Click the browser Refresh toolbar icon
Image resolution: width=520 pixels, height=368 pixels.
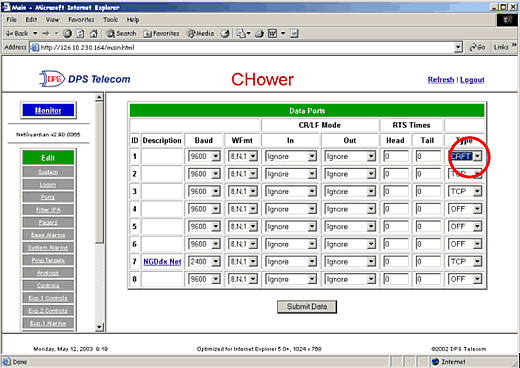click(x=81, y=33)
